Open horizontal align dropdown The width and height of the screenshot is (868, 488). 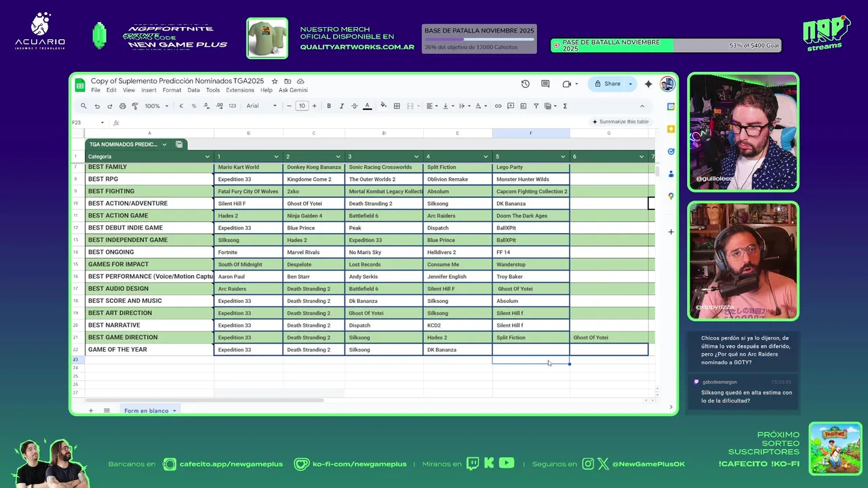click(431, 106)
